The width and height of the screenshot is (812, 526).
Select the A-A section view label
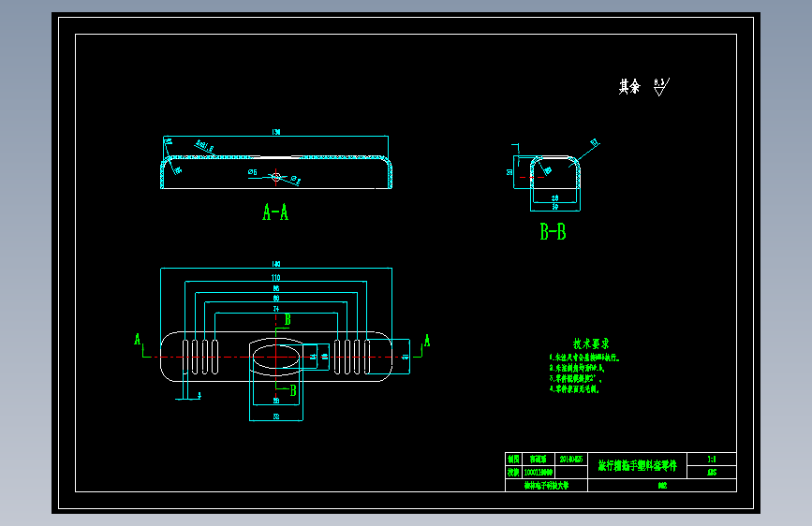(275, 212)
